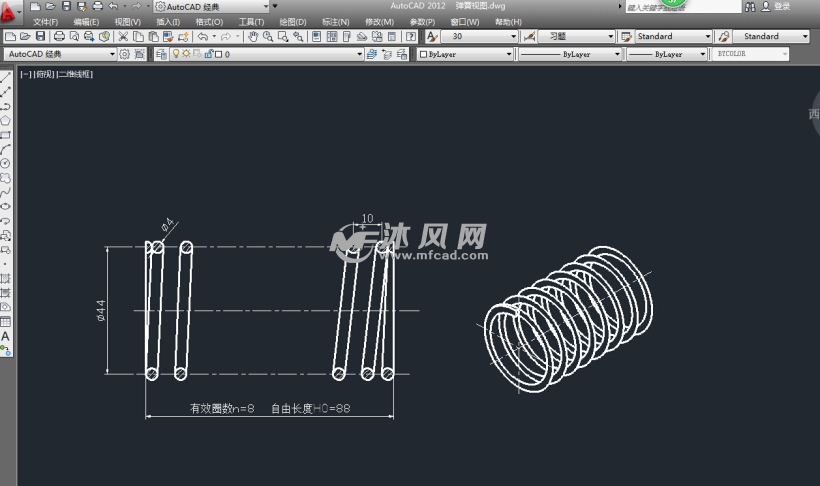This screenshot has height=486, width=820.
Task: Select the Multiline Text tool
Action: (6, 336)
